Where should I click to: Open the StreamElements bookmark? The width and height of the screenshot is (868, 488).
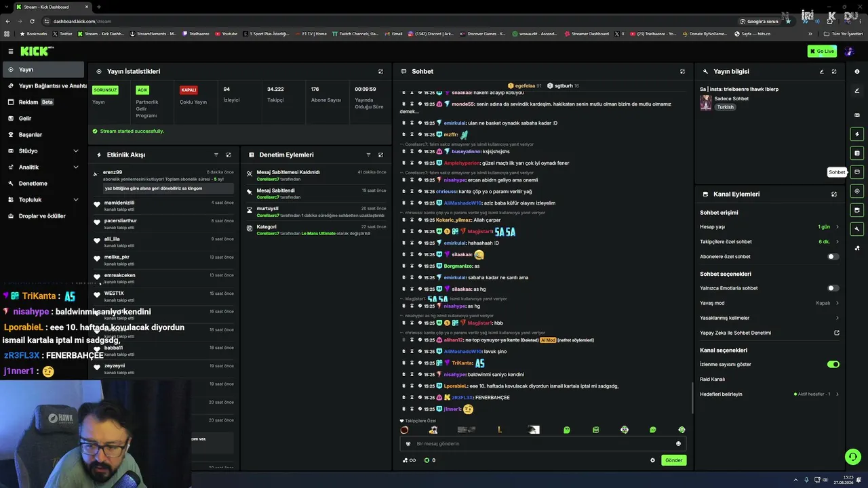click(153, 34)
